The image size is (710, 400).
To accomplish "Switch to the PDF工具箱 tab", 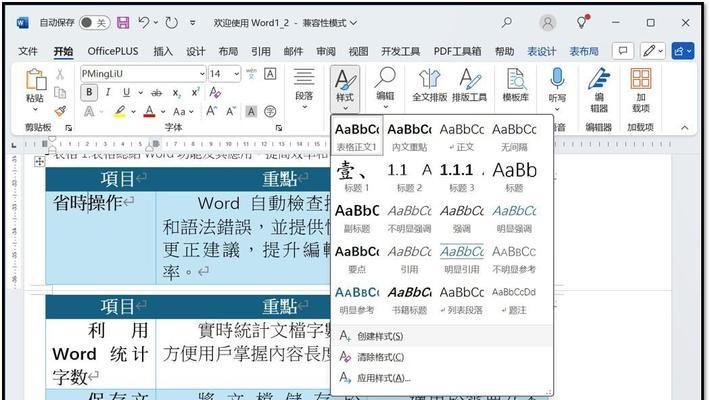I will coord(457,52).
